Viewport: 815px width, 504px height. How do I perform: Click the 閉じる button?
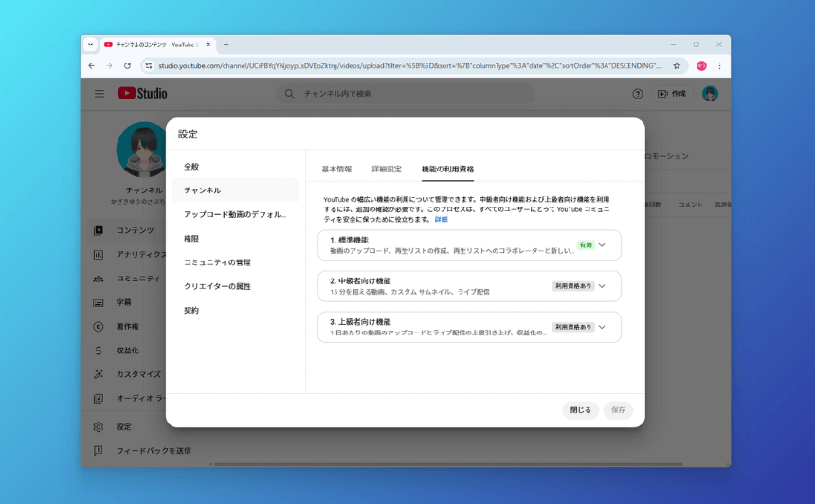(581, 410)
